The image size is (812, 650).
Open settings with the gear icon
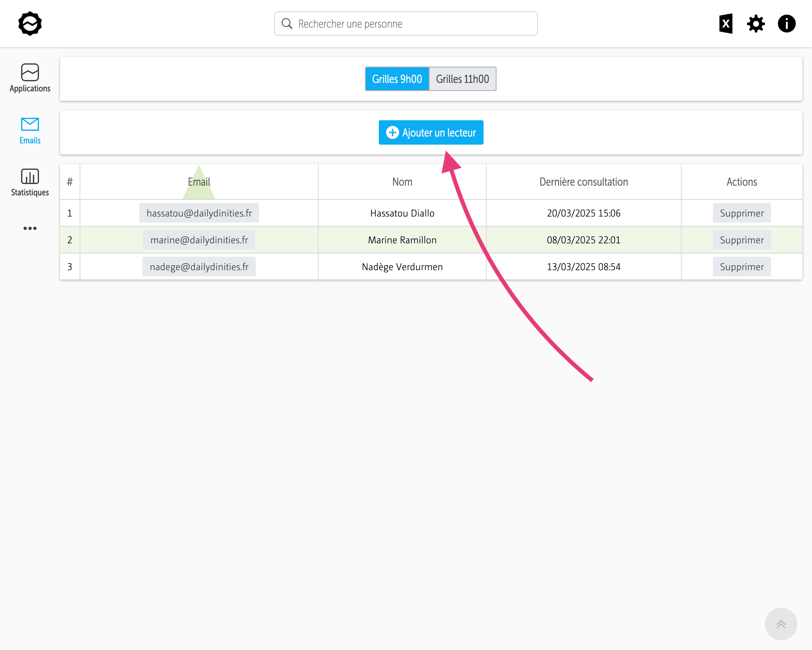pos(756,24)
